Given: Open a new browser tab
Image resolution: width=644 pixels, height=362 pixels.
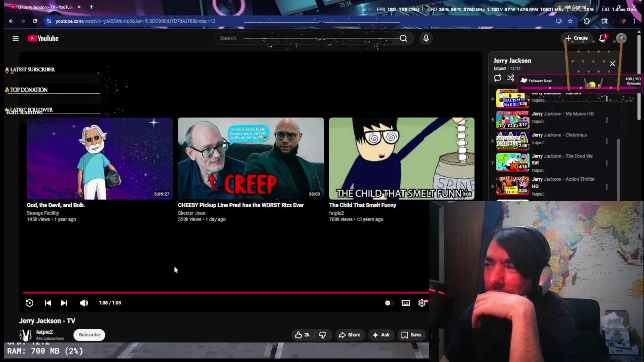Looking at the screenshot, I should (x=91, y=7).
